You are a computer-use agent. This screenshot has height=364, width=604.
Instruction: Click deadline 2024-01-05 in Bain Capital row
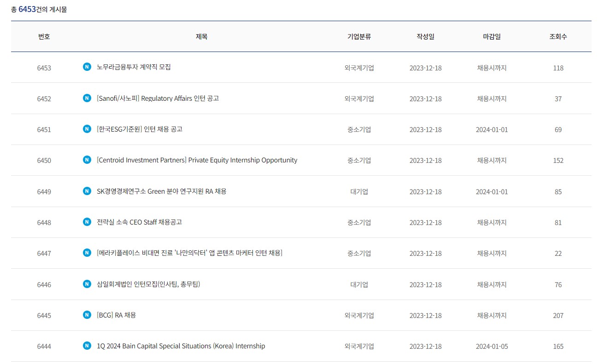(492, 347)
